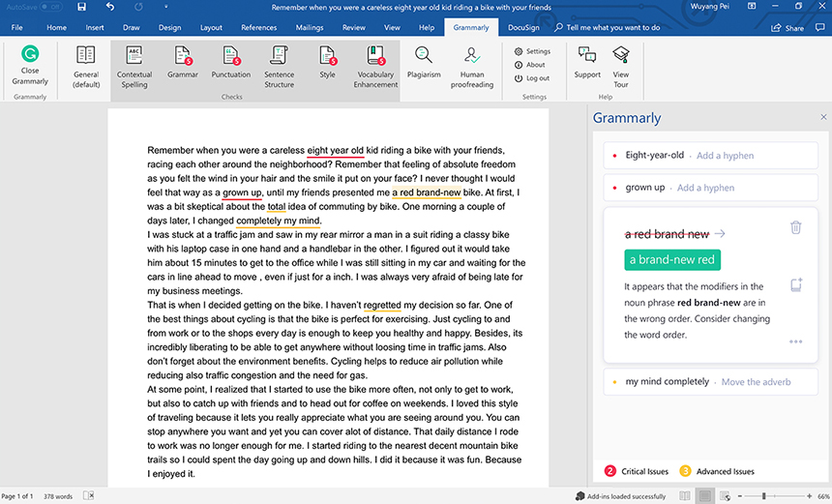The width and height of the screenshot is (832, 504).
Task: Switch to the References tab
Action: [259, 27]
